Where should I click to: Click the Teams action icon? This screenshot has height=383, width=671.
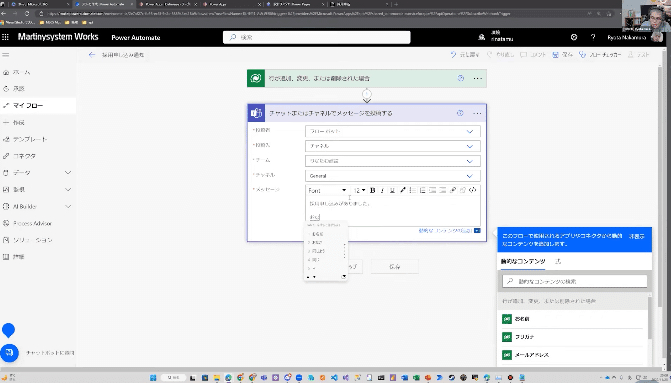coord(256,113)
